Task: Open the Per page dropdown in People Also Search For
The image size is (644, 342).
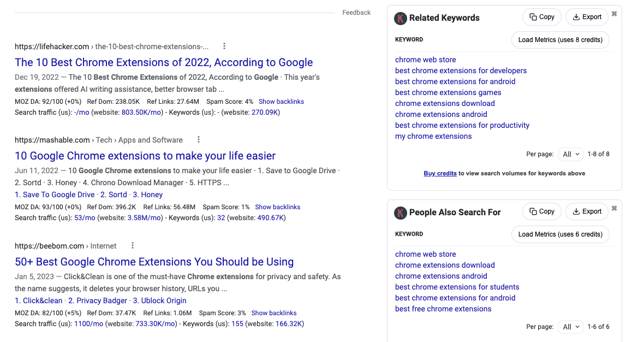Action: (571, 327)
